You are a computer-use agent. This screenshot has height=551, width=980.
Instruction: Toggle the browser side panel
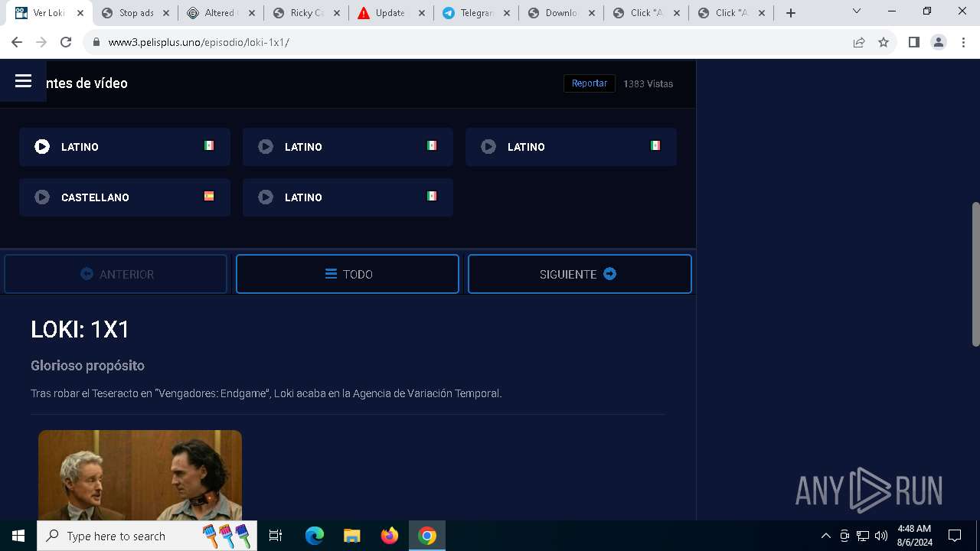pyautogui.click(x=914, y=42)
